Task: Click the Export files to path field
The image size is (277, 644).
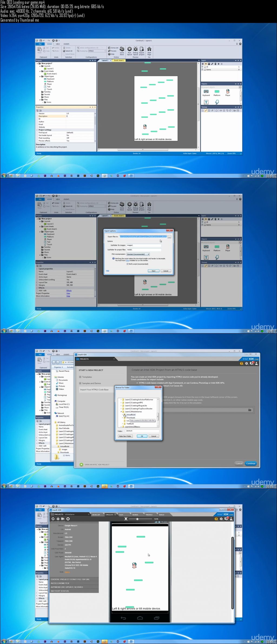Action: [x=143, y=237]
